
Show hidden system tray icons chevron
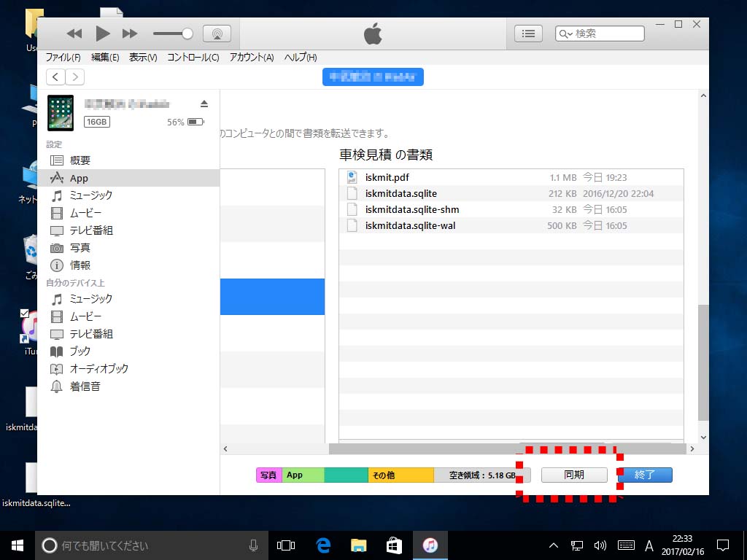(x=553, y=545)
